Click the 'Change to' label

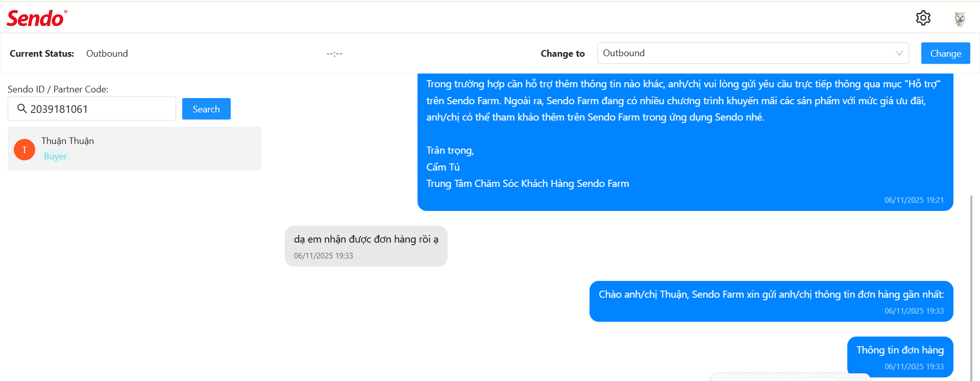562,54
